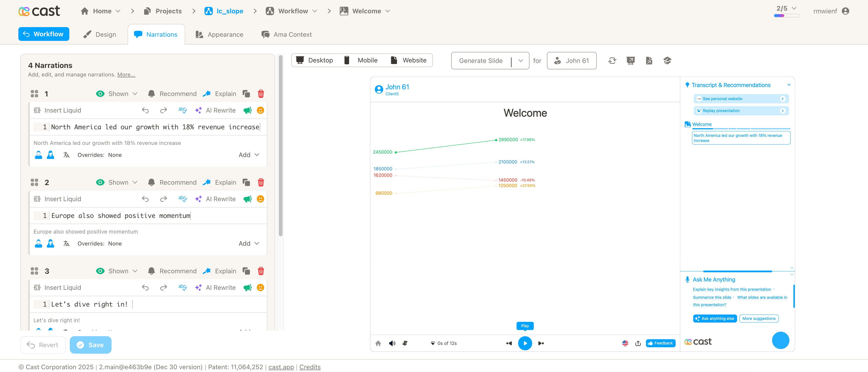Click the share icon in the player bar

tap(638, 343)
